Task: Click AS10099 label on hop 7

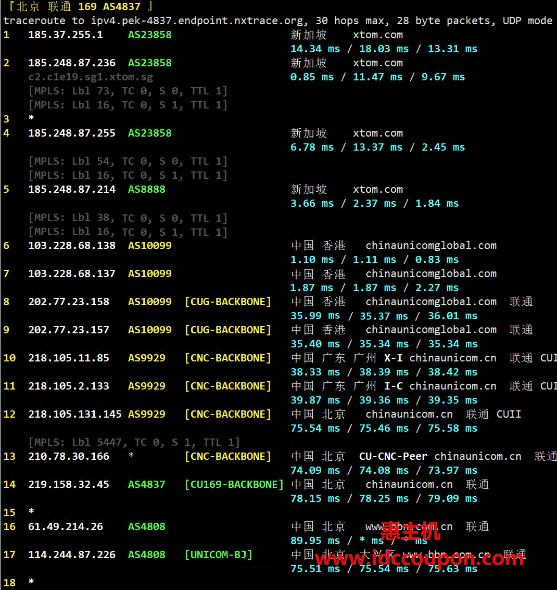Action: click(150, 274)
